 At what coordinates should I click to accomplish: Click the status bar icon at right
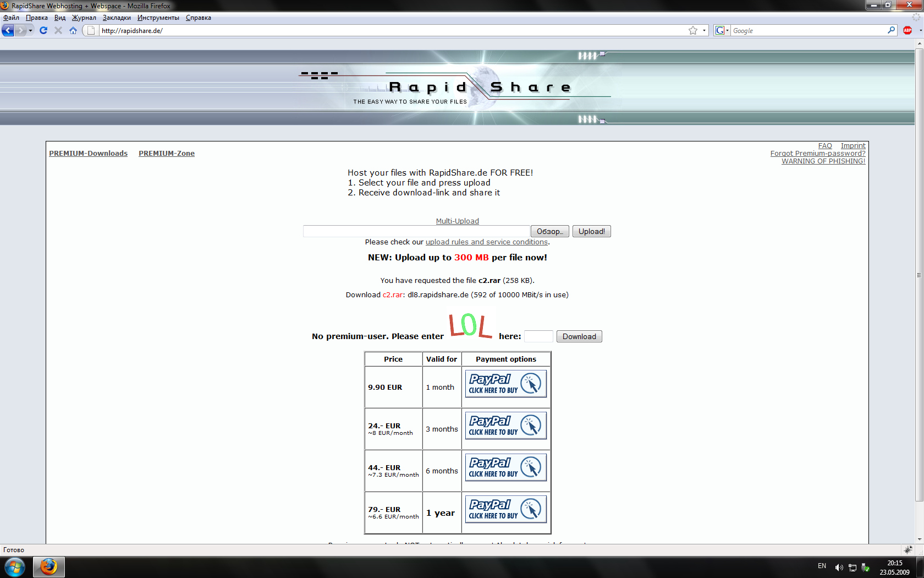908,549
